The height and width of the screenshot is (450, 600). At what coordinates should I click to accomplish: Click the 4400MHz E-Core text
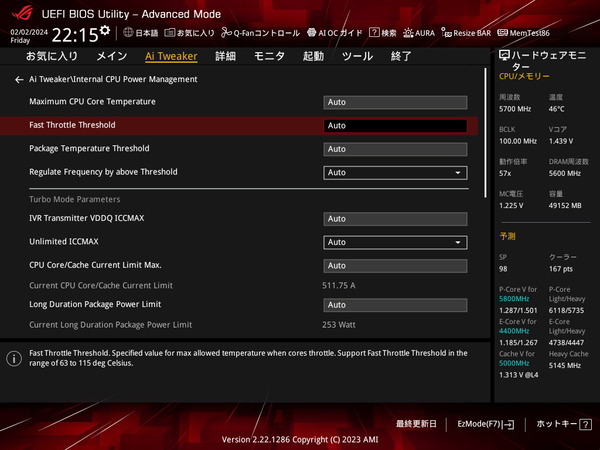pyautogui.click(x=514, y=331)
